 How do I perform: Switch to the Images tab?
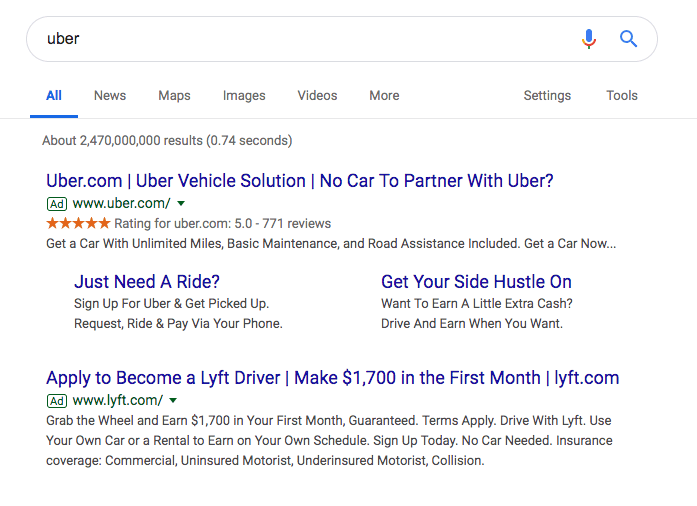[x=244, y=96]
